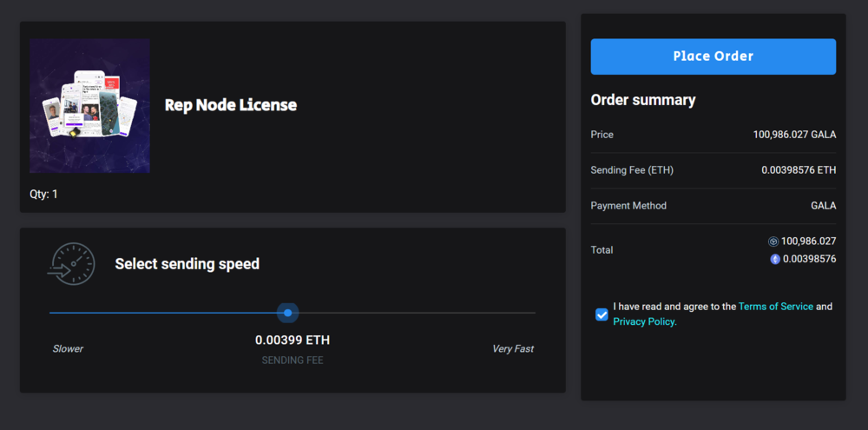The height and width of the screenshot is (430, 868).
Task: Click the 'Slower' speed label
Action: click(x=68, y=349)
